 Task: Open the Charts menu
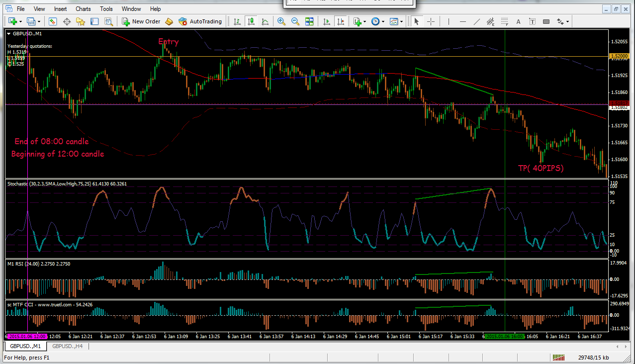(83, 9)
